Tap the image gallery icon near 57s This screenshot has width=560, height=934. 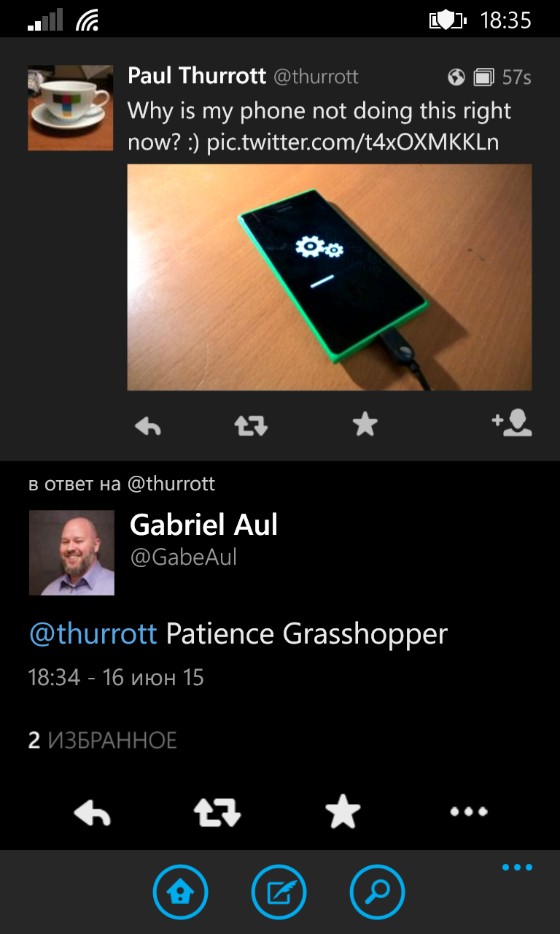point(483,77)
